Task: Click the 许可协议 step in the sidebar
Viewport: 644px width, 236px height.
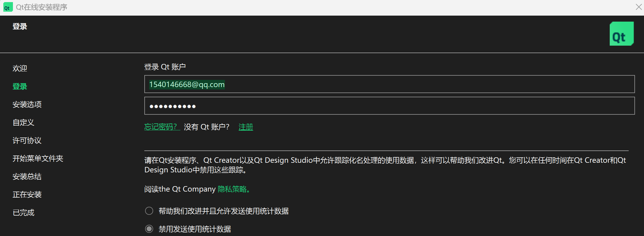Action: (x=27, y=141)
